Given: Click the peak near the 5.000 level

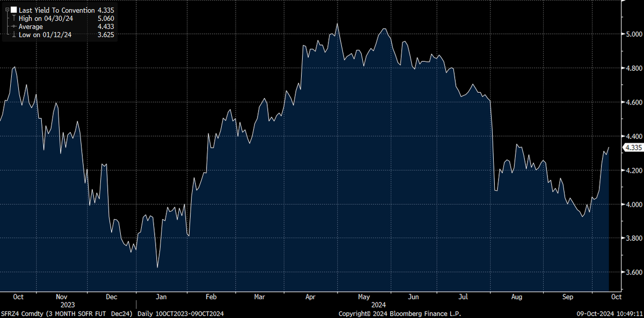Looking at the screenshot, I should 337,24.
